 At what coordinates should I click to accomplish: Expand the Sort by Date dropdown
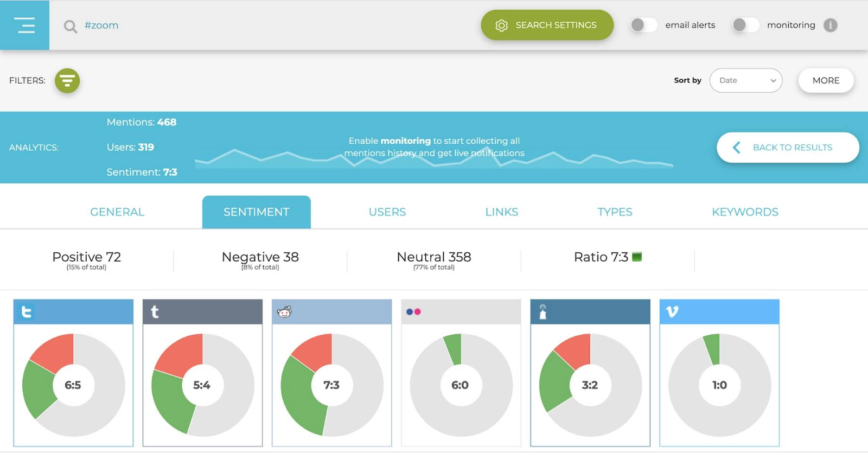[x=746, y=80]
